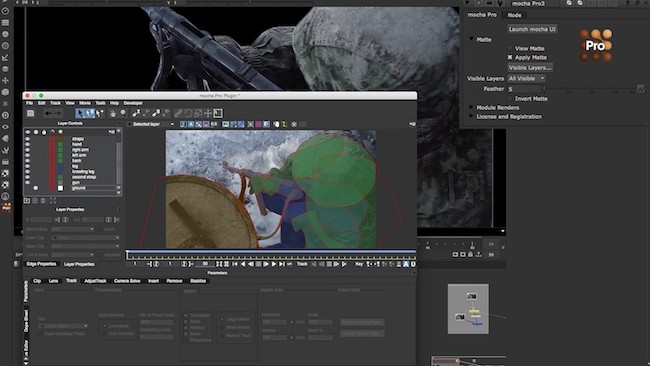Expand License and Registration section
Image resolution: width=650 pixels, height=366 pixels.
[471, 116]
